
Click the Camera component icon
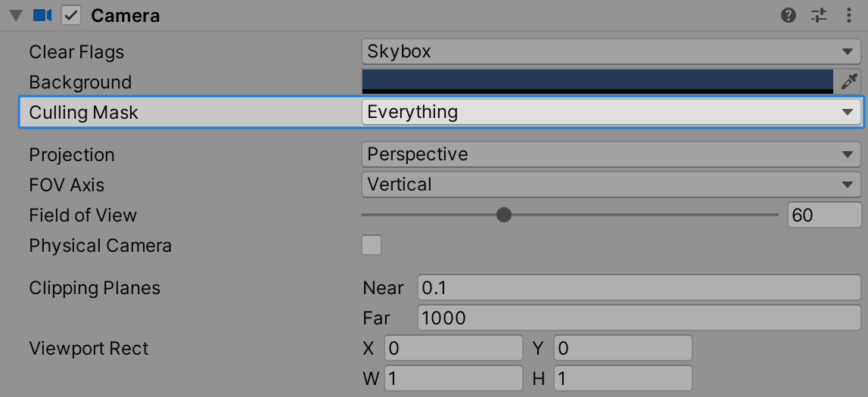point(42,15)
